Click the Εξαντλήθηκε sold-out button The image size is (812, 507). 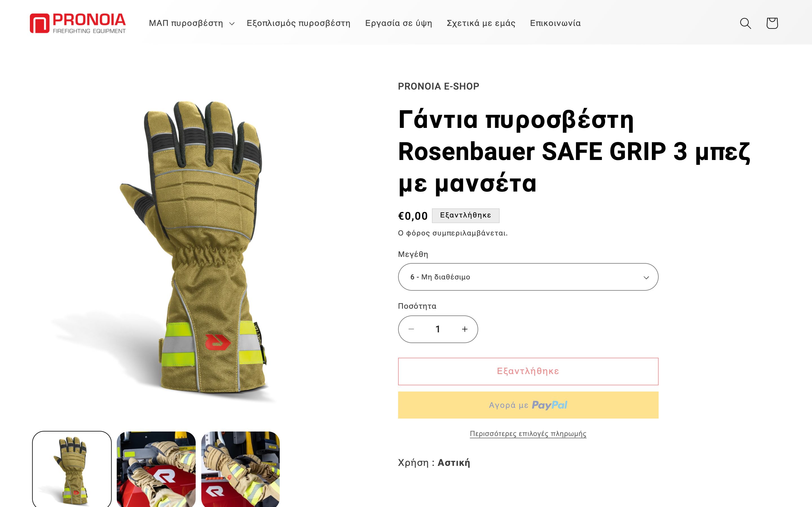(528, 371)
